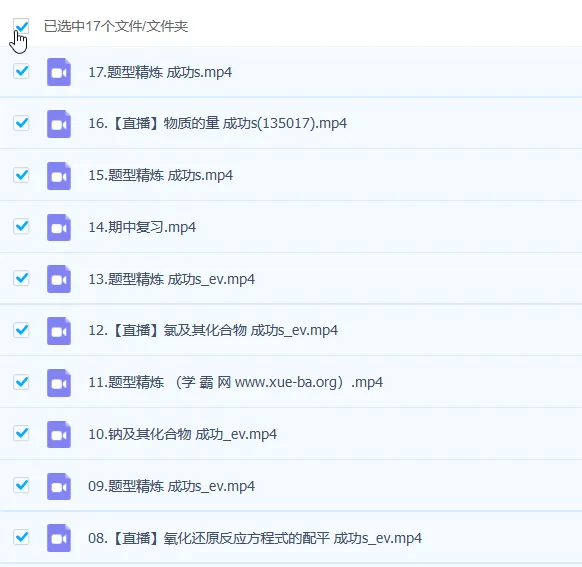Uncheck the 14.期中复习.mp4 checkbox
This screenshot has height=567, width=582.
[21, 226]
